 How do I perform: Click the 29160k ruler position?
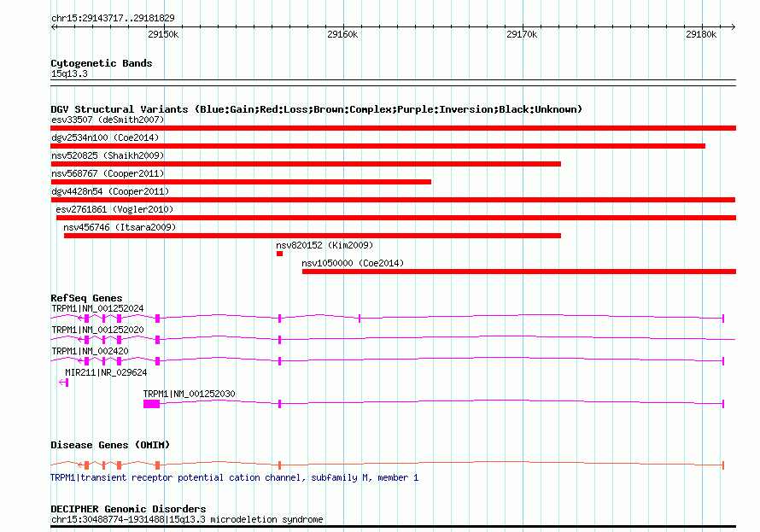pyautogui.click(x=342, y=34)
